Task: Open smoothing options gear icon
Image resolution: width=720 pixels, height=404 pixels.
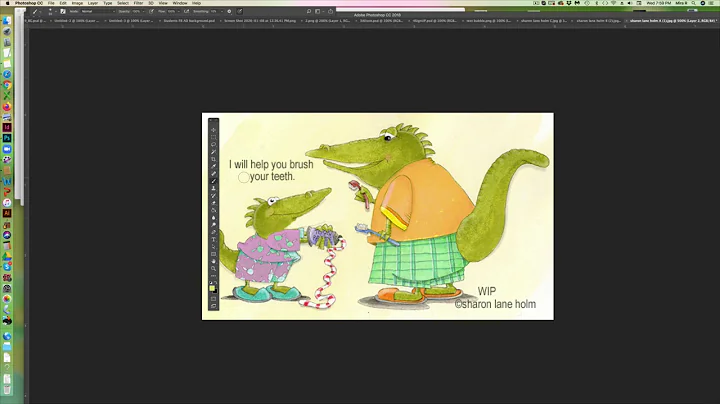Action: pos(229,11)
